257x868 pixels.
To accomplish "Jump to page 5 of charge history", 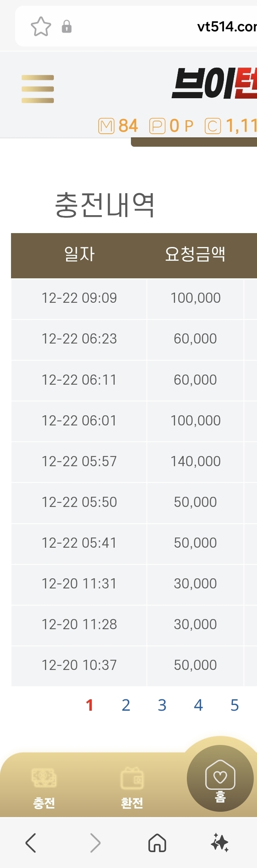I will point(235,705).
